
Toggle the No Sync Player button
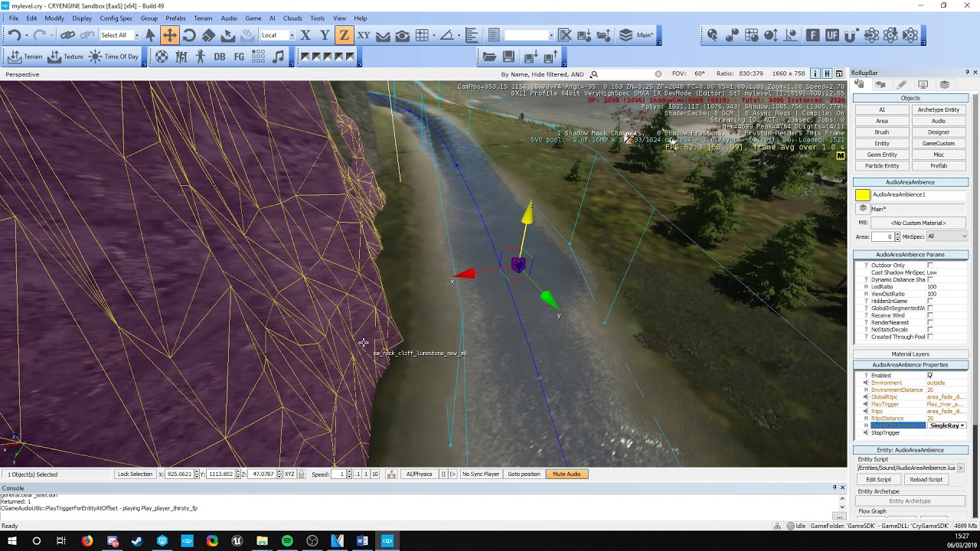(x=481, y=474)
